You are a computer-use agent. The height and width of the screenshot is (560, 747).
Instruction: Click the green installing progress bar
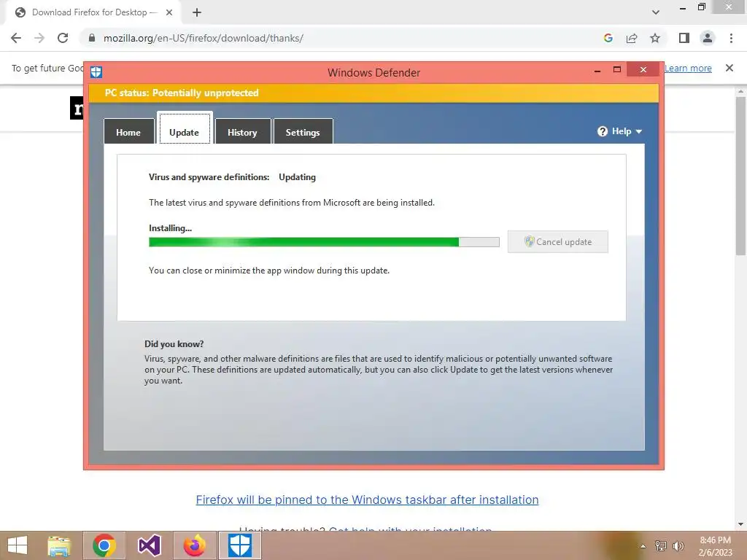coord(324,242)
